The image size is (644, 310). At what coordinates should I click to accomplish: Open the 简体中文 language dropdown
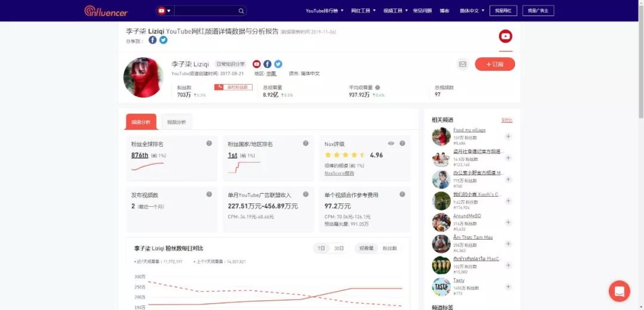(x=472, y=11)
